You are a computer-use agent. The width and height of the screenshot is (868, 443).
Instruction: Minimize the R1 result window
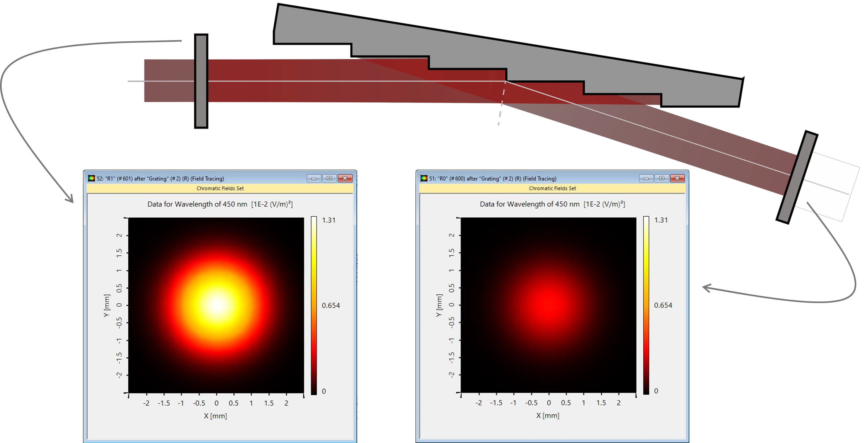pos(314,178)
